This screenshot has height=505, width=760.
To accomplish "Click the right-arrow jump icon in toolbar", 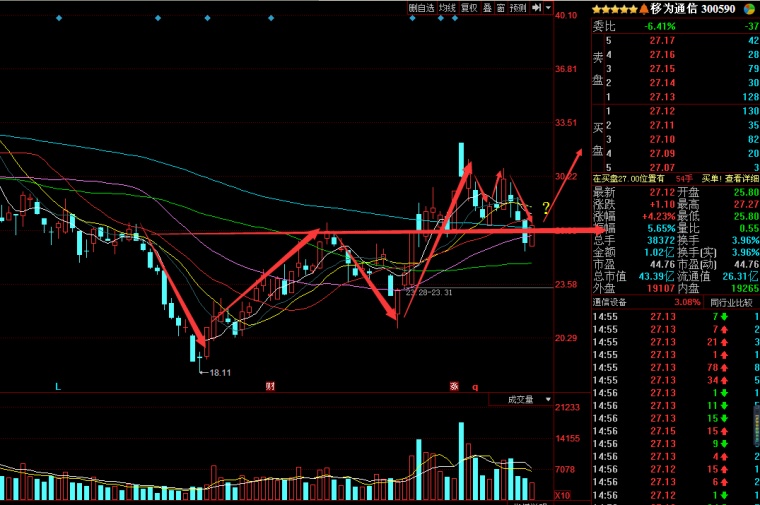I will tap(536, 8).
